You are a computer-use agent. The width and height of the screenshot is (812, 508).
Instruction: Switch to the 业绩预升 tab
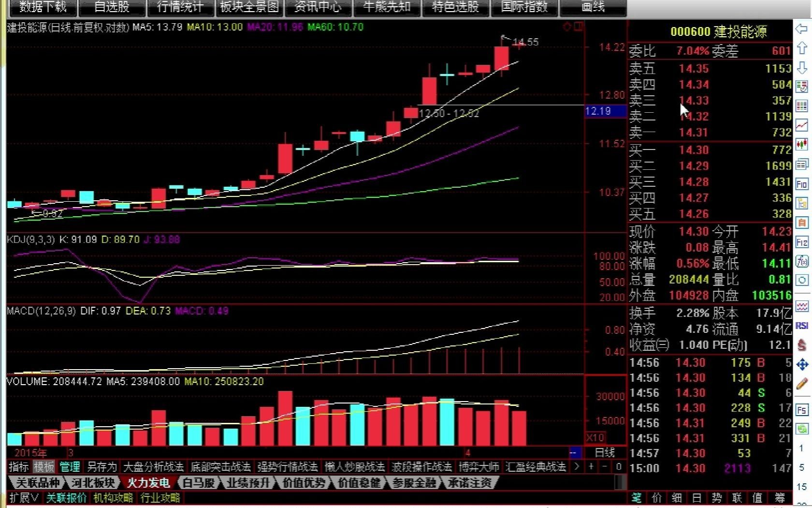pos(248,483)
